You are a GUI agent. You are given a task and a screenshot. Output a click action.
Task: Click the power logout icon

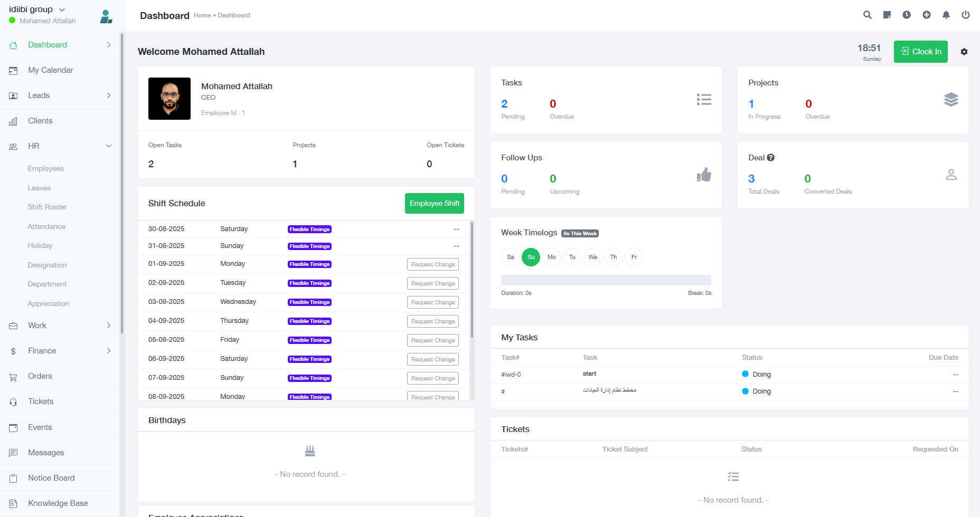pos(966,15)
